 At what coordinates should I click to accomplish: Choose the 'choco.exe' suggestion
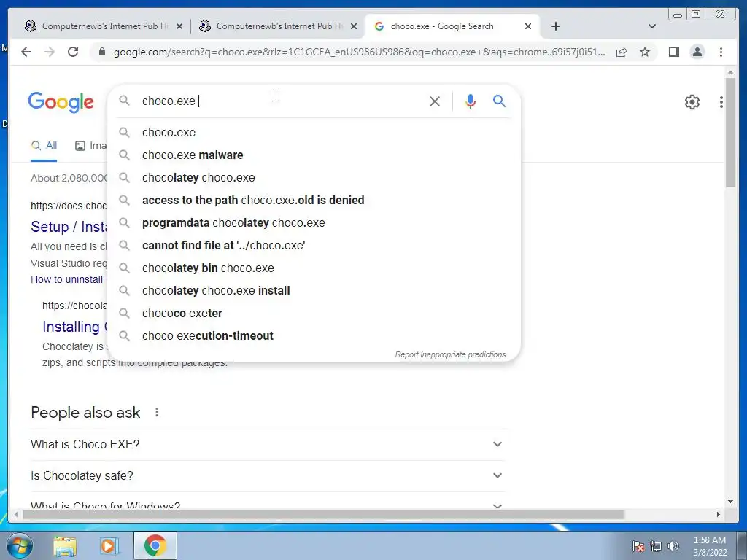[314, 133]
